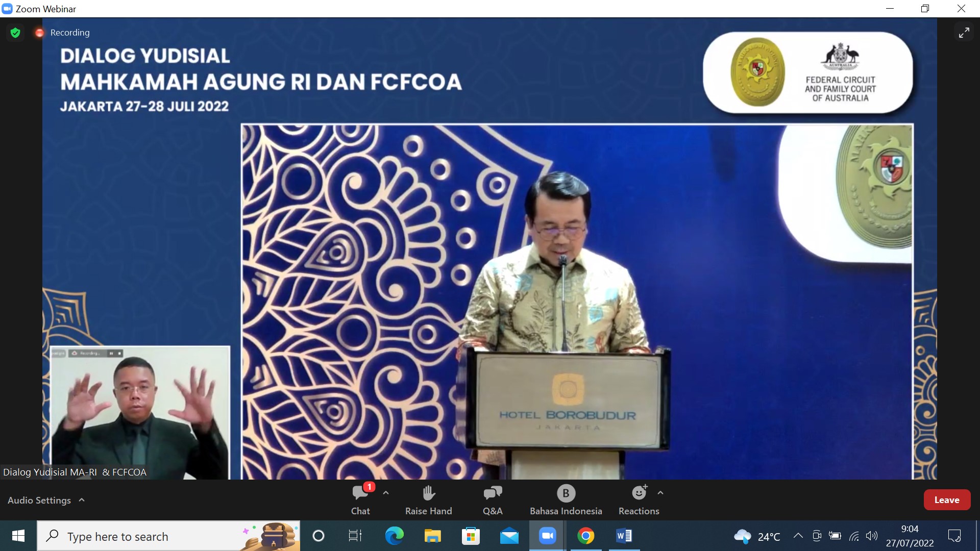Expand the Chat options arrow
980x551 pixels.
(x=386, y=493)
